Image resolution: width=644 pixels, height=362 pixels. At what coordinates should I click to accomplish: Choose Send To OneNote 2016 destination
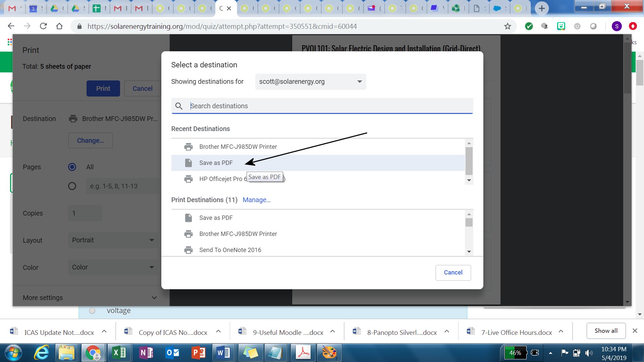[x=230, y=250]
